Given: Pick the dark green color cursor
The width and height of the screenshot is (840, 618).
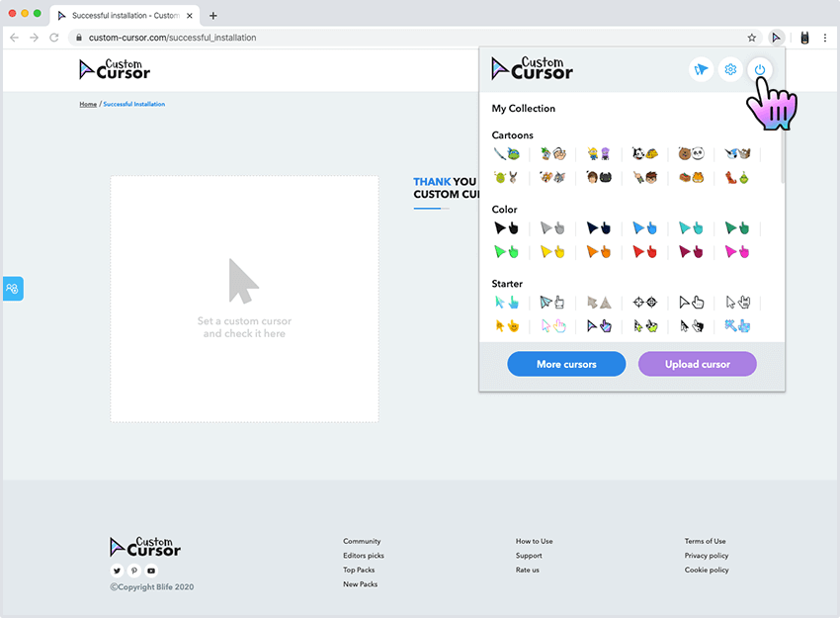Looking at the screenshot, I should pos(737,228).
